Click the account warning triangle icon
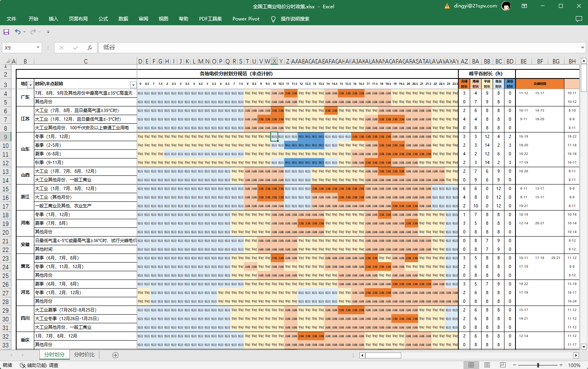The width and height of the screenshot is (588, 369). click(447, 6)
